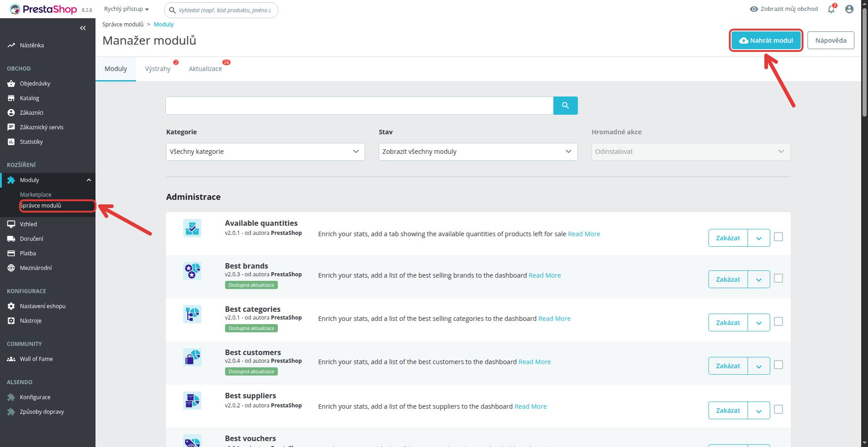Click the blue search magnifier button
Viewport: 868px width, 447px height.
(565, 106)
